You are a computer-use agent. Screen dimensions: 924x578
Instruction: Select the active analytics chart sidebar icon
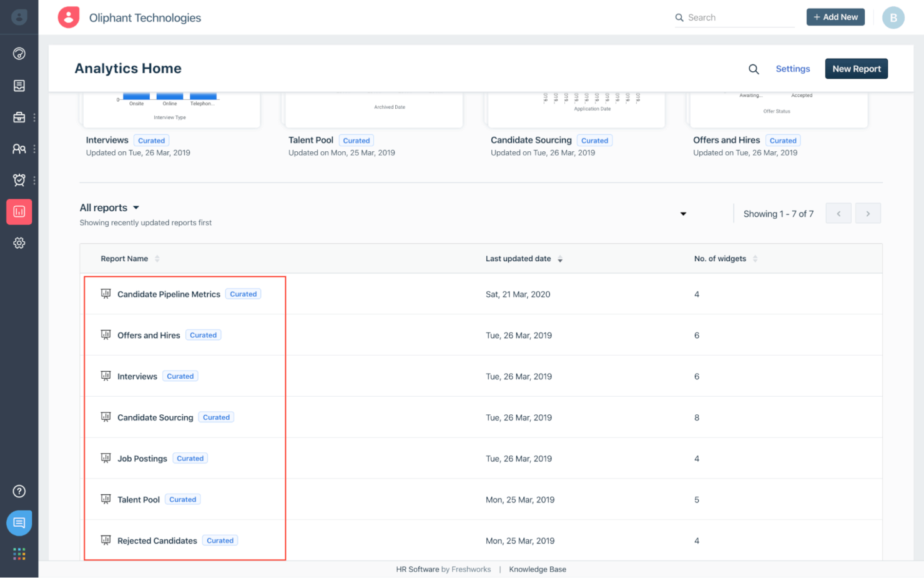[x=19, y=212]
